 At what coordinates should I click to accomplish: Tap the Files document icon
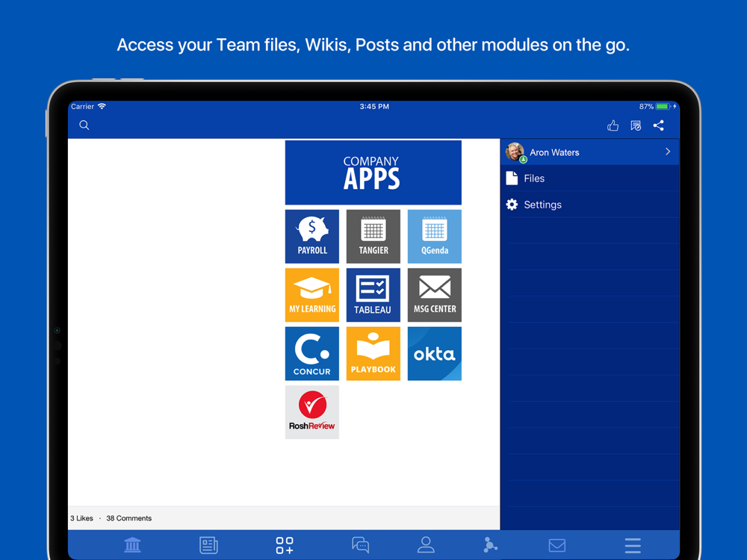click(x=512, y=178)
